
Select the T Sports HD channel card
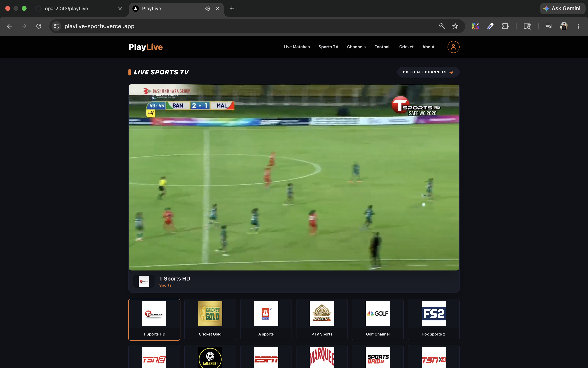[x=154, y=320]
